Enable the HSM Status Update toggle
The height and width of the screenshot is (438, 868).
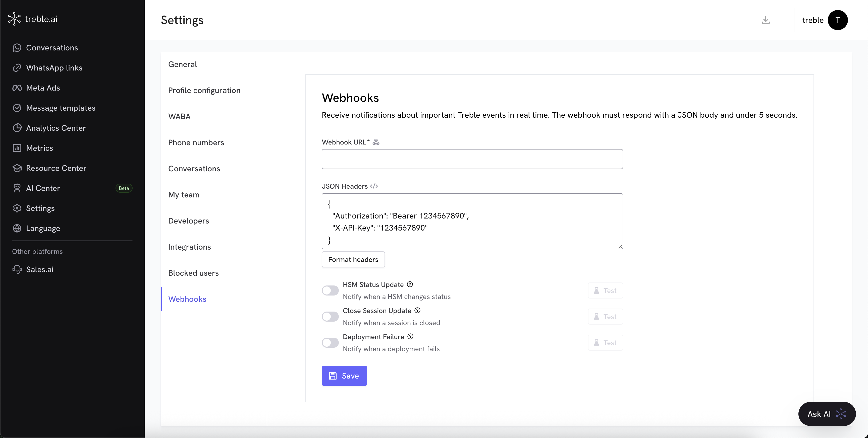click(x=330, y=290)
